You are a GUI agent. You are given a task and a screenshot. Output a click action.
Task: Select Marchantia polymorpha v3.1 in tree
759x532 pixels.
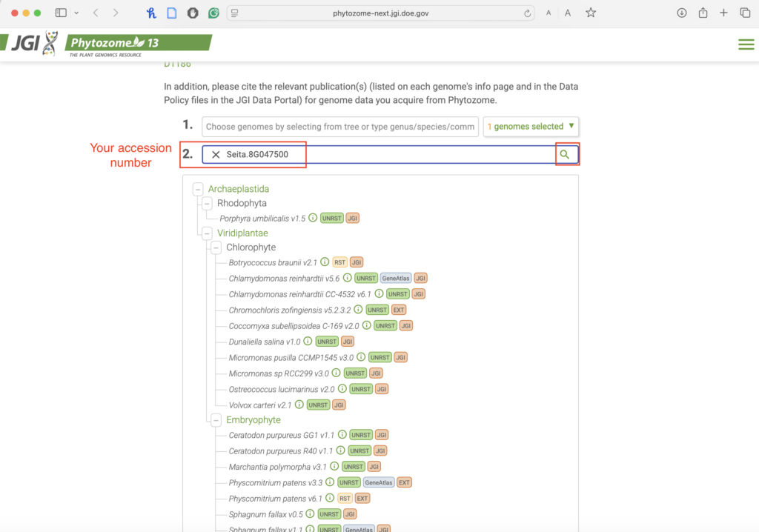[278, 466]
